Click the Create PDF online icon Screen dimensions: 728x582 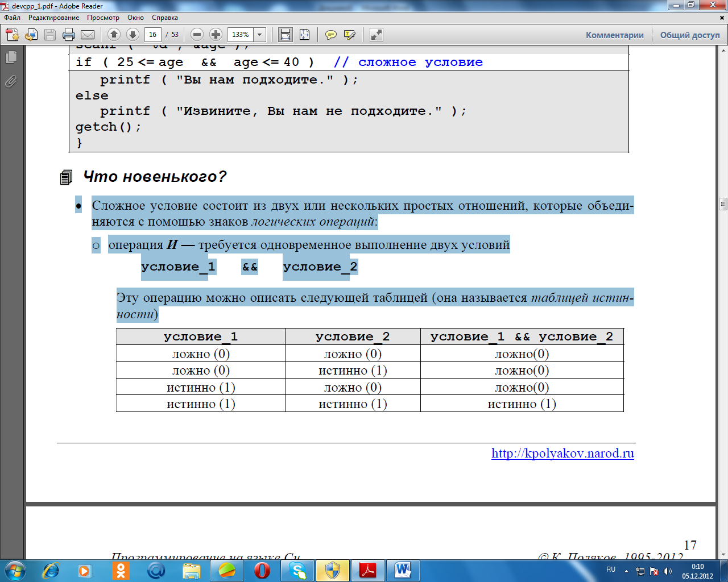pyautogui.click(x=13, y=35)
